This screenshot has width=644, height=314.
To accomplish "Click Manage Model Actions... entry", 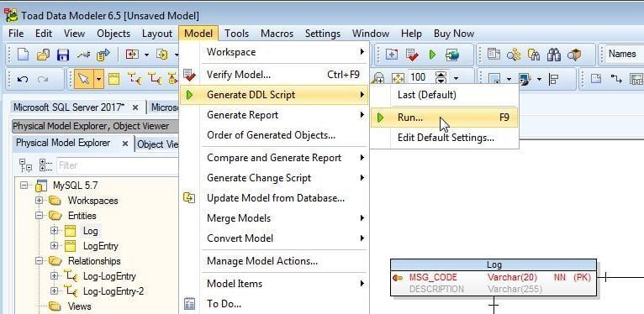I will (x=274, y=261).
